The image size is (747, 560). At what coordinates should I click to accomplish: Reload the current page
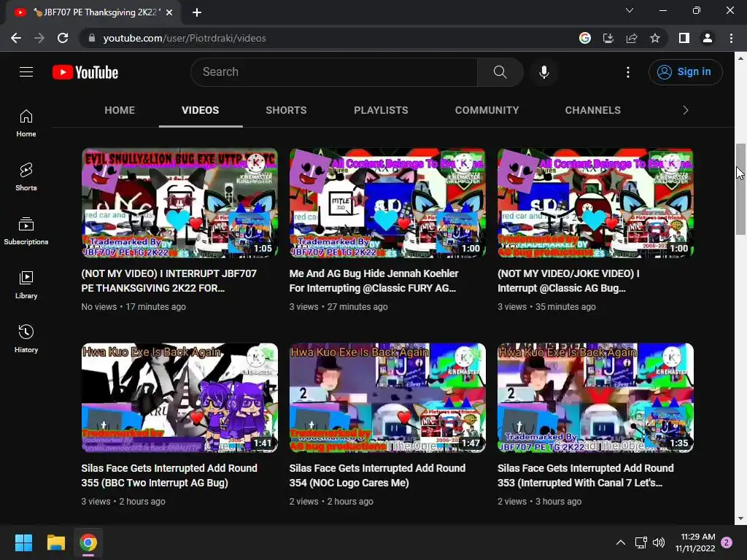pos(63,38)
